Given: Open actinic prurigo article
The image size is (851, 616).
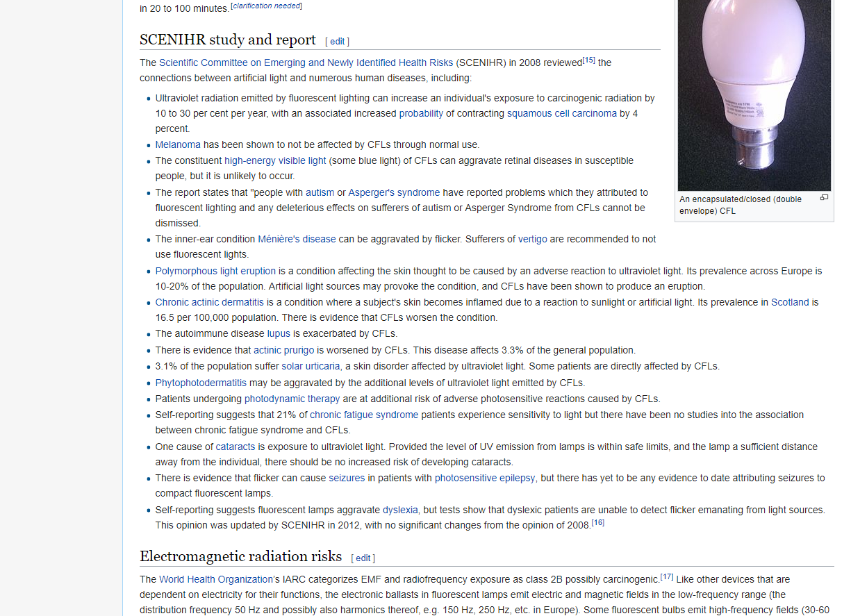Looking at the screenshot, I should pos(283,350).
